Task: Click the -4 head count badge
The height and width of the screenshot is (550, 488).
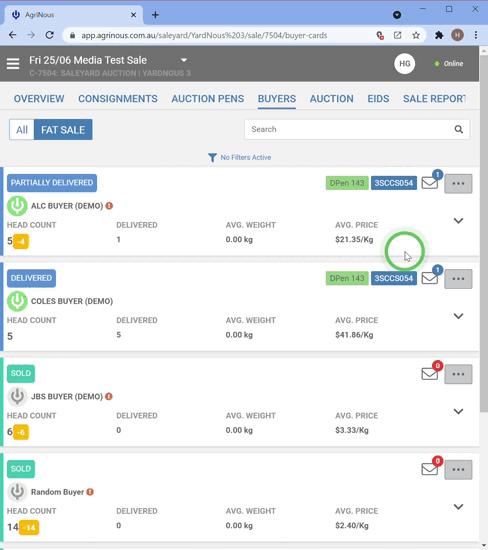Action: [x=21, y=241]
